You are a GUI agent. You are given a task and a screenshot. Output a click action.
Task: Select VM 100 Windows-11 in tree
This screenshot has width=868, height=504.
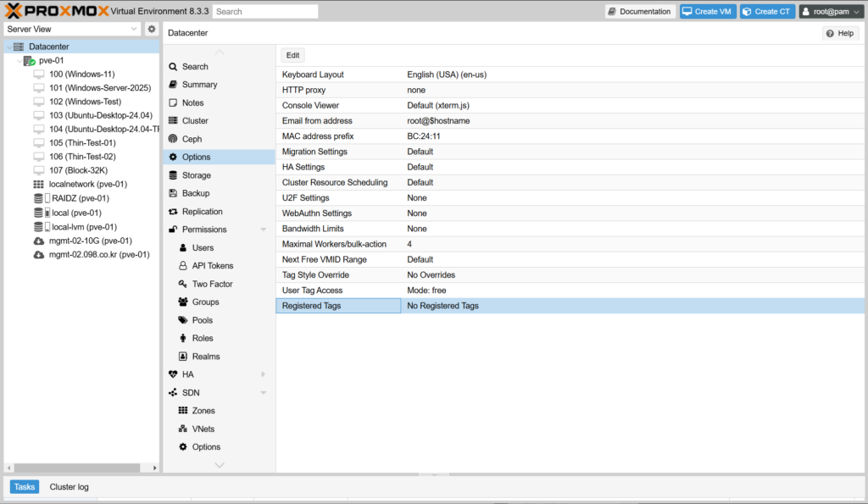click(x=81, y=75)
